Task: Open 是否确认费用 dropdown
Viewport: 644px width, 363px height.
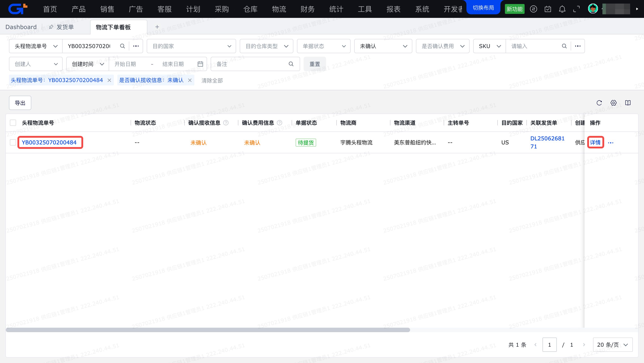Action: [x=443, y=46]
